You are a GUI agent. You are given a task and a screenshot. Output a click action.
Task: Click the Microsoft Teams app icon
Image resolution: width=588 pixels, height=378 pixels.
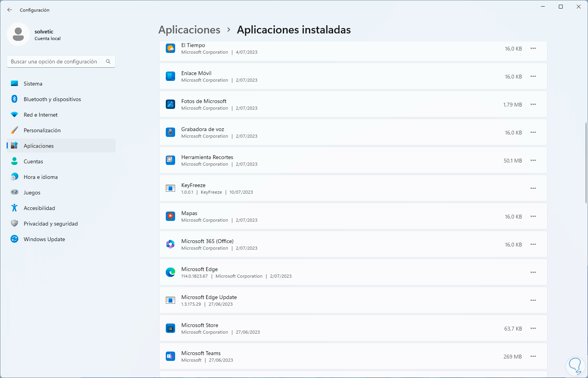pos(170,356)
